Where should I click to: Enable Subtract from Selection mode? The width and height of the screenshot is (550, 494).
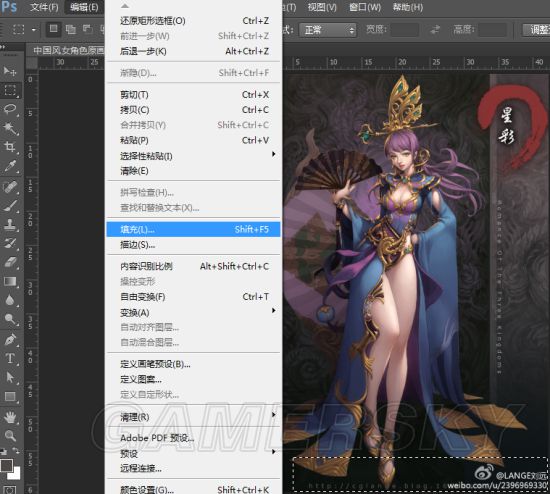coord(87,29)
